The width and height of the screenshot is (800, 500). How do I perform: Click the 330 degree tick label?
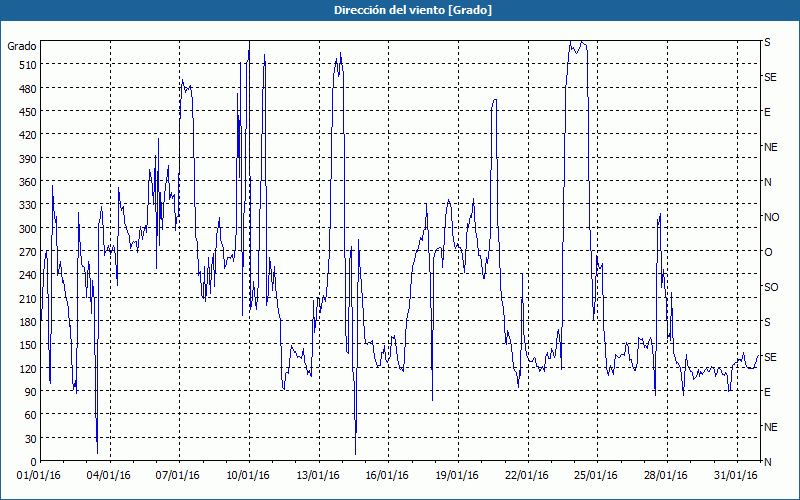(27, 206)
